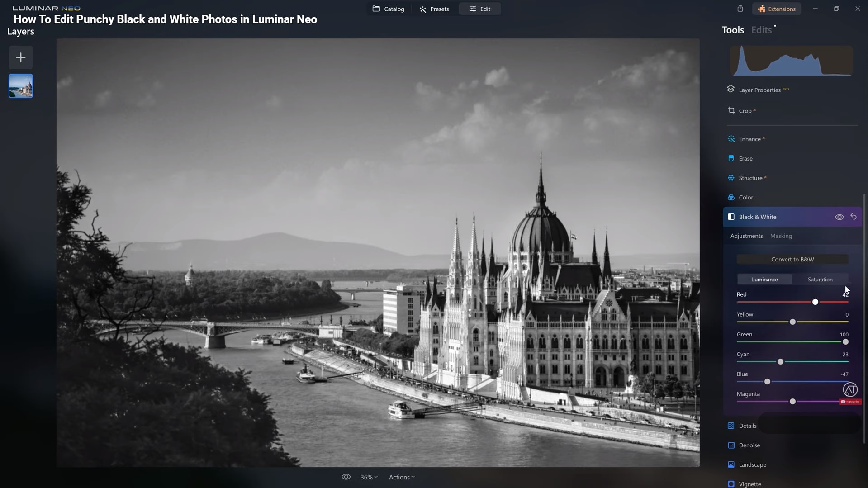This screenshot has width=868, height=488.
Task: Expand the Denoise tool panel
Action: (749, 445)
